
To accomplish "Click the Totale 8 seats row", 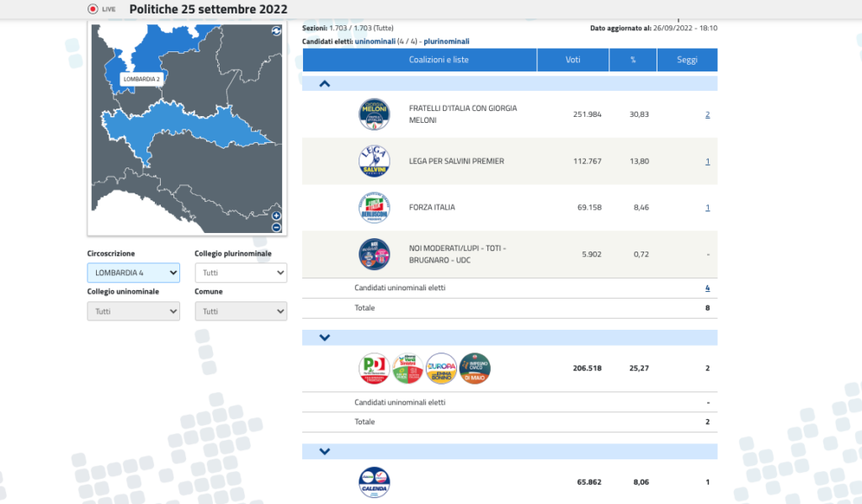I will [509, 308].
